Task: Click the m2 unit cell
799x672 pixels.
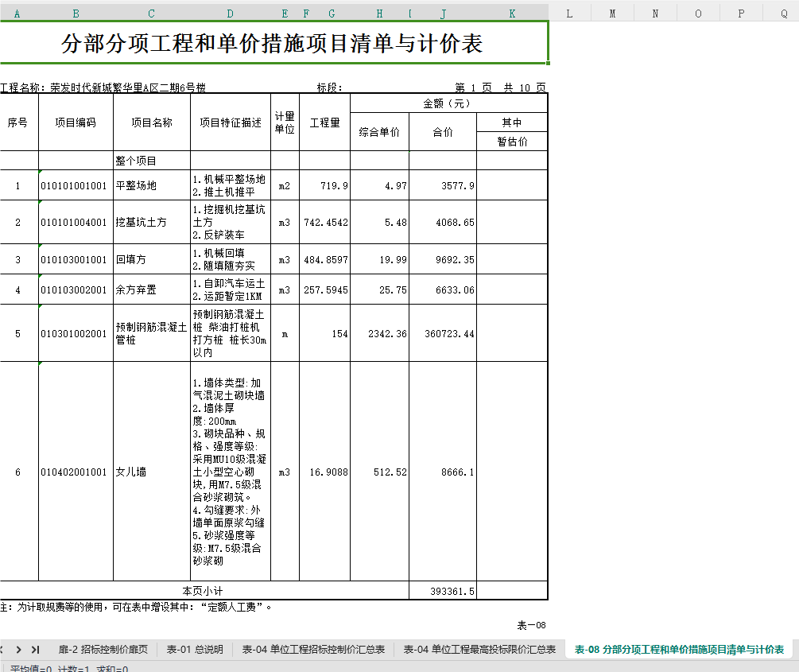Action: (x=285, y=185)
